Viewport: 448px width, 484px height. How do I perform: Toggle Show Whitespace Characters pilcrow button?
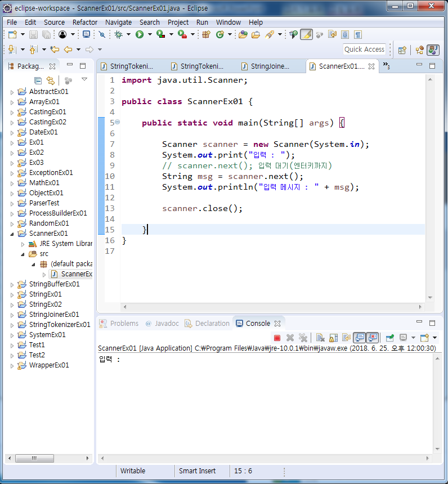point(358,34)
